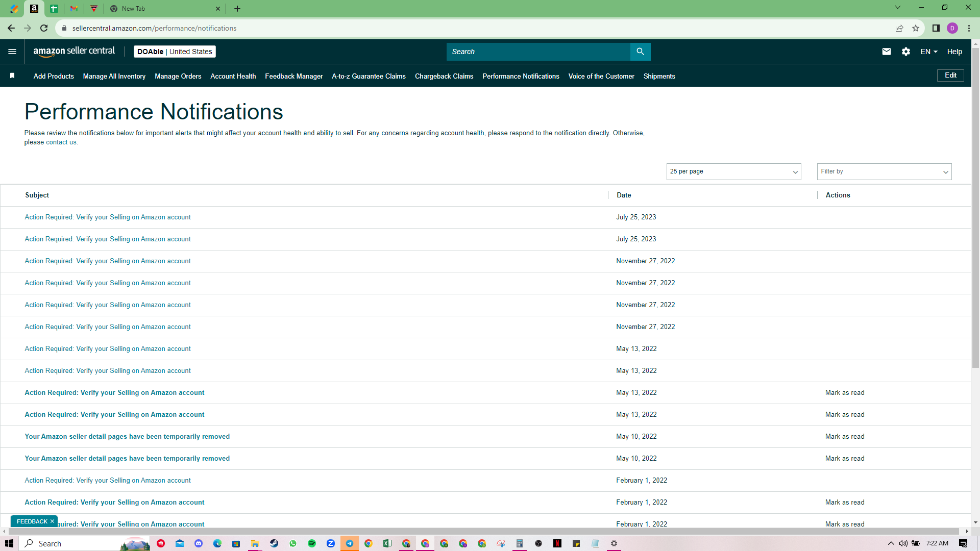
Task: Open File Explorer from the taskbar
Action: pyautogui.click(x=255, y=543)
